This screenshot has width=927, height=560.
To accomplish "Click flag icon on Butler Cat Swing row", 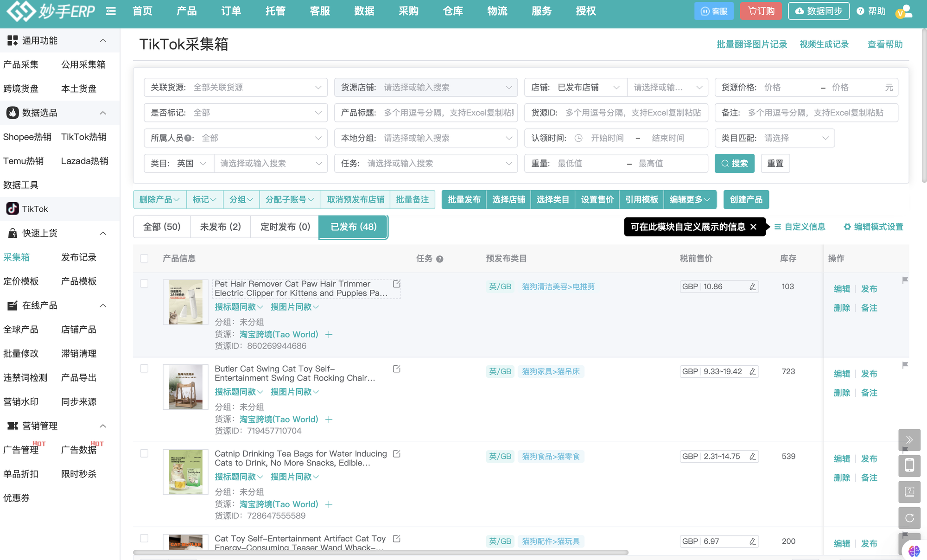I will [905, 365].
